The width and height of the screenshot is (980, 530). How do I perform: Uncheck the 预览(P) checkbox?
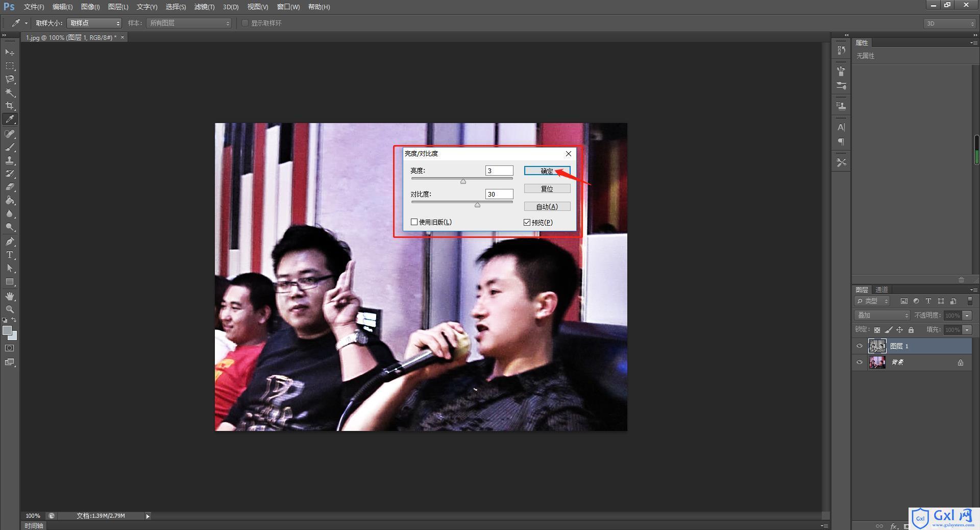click(527, 222)
